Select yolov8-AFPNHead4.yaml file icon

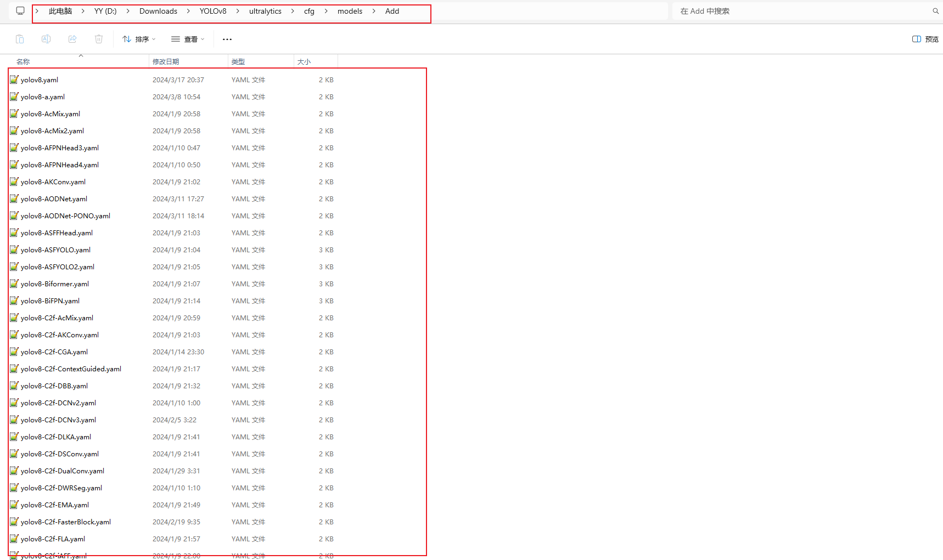point(14,165)
